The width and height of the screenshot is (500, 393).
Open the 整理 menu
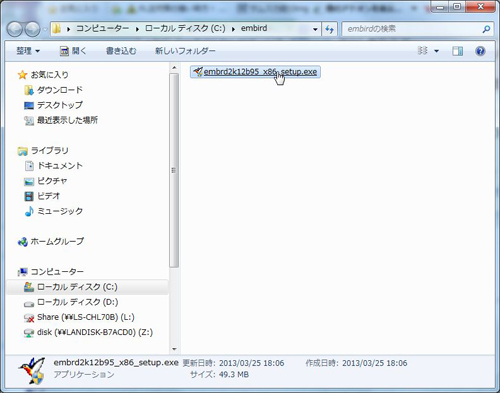point(28,51)
